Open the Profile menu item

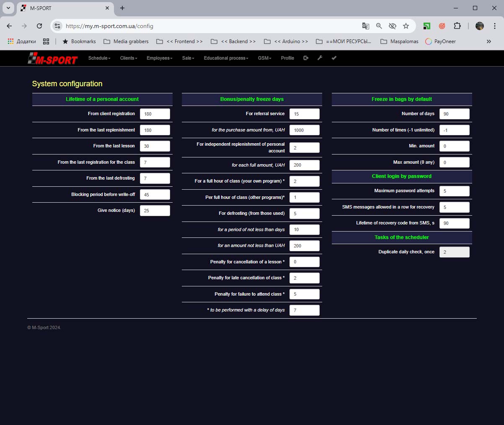[x=287, y=58]
